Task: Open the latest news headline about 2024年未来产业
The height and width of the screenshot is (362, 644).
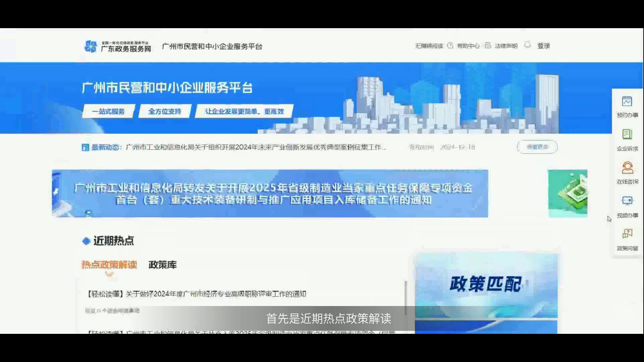Action: (256, 147)
